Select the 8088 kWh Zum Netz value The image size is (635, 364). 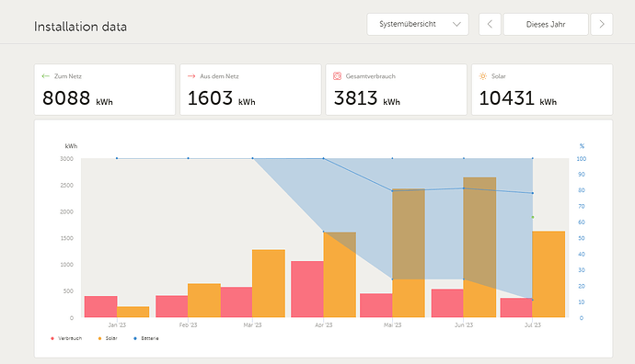click(x=77, y=98)
